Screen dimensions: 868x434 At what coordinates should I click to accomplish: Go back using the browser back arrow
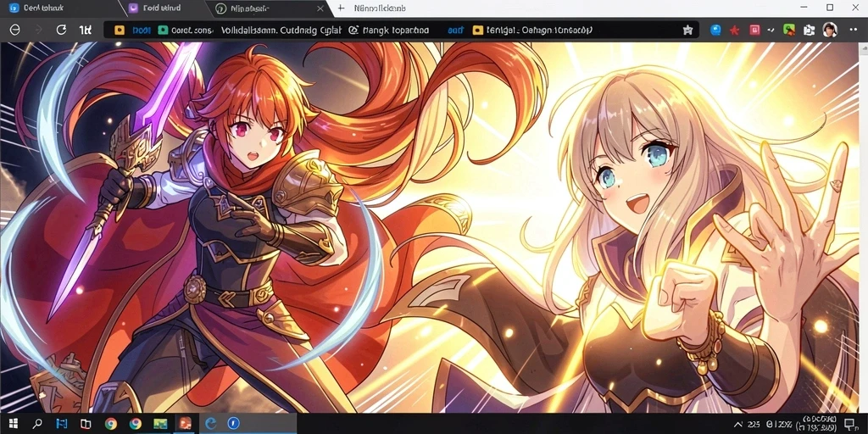[15, 30]
